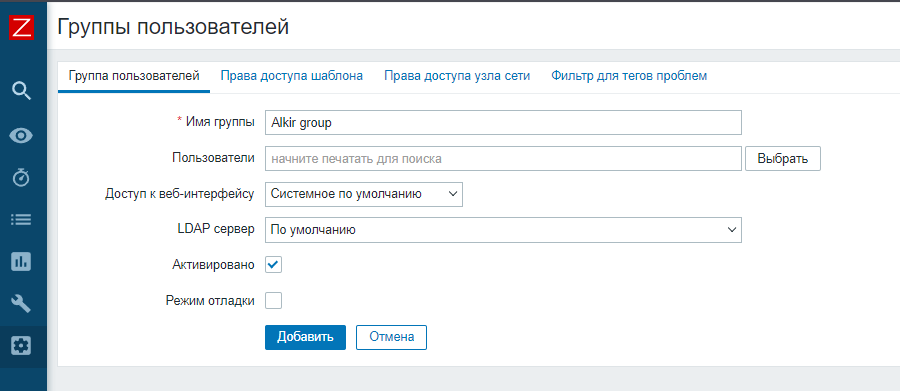Expand the Доступ к веб-интерфейсу dropdown
This screenshot has height=391, width=900.
(364, 194)
